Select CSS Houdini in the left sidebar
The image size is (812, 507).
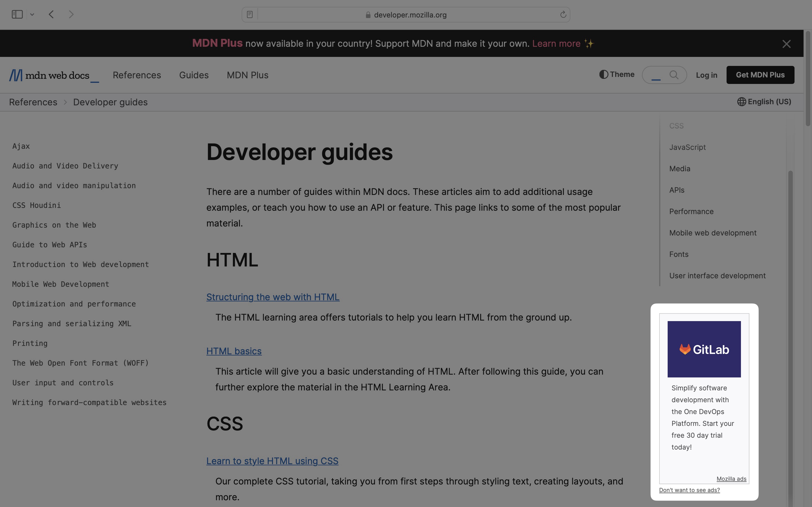[x=37, y=205]
